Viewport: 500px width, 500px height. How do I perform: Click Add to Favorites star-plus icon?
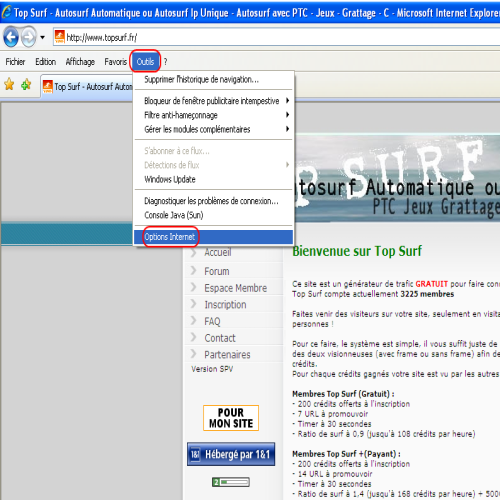coord(26,85)
